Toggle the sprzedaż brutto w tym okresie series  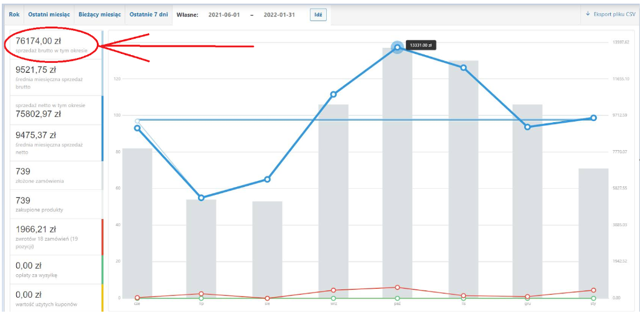coord(56,44)
